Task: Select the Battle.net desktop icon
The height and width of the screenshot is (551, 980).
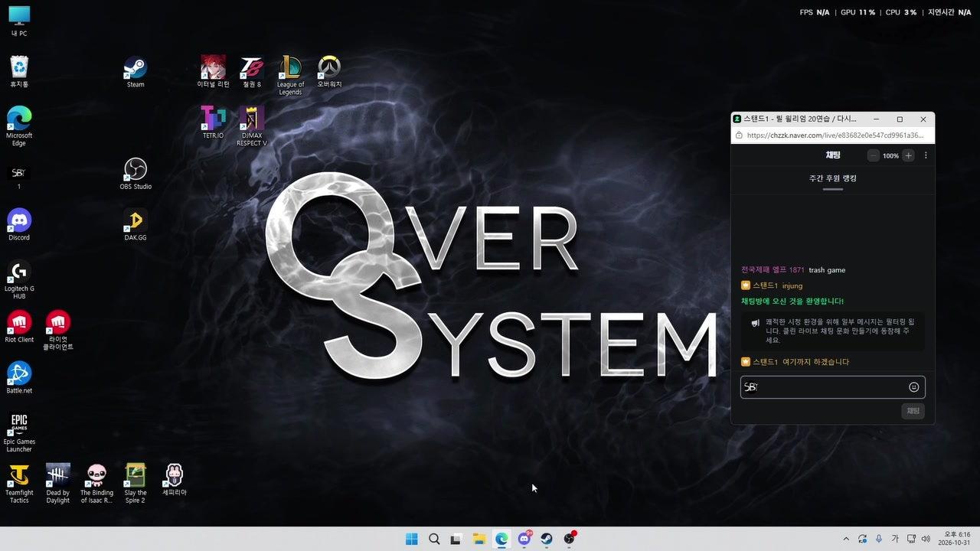Action: (19, 378)
